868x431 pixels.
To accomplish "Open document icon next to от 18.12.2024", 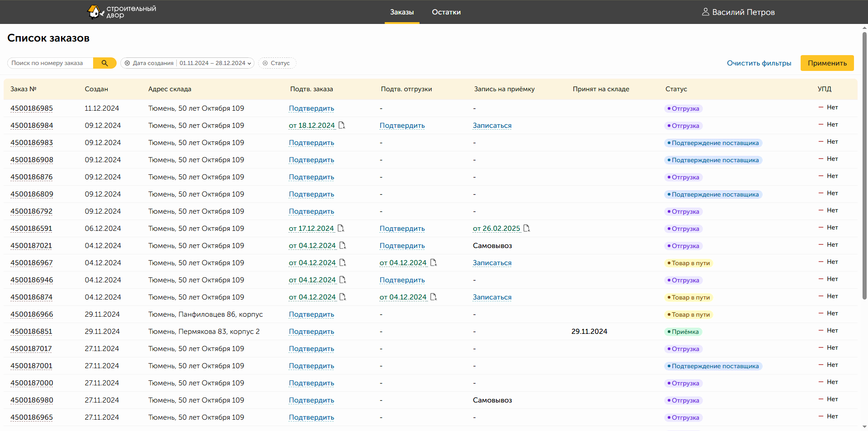I will [342, 126].
